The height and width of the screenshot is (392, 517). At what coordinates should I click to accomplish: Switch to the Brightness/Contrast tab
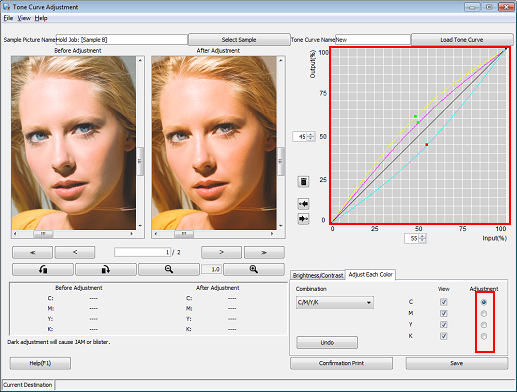318,275
